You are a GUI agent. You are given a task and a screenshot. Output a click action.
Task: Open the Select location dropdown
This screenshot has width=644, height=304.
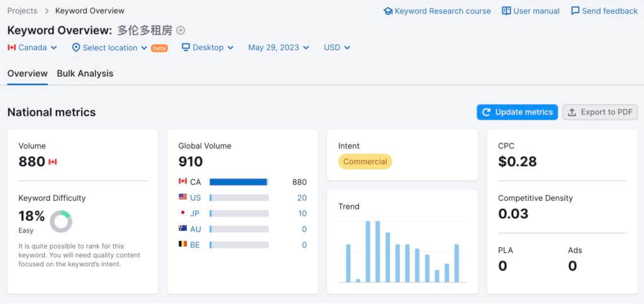click(x=109, y=48)
